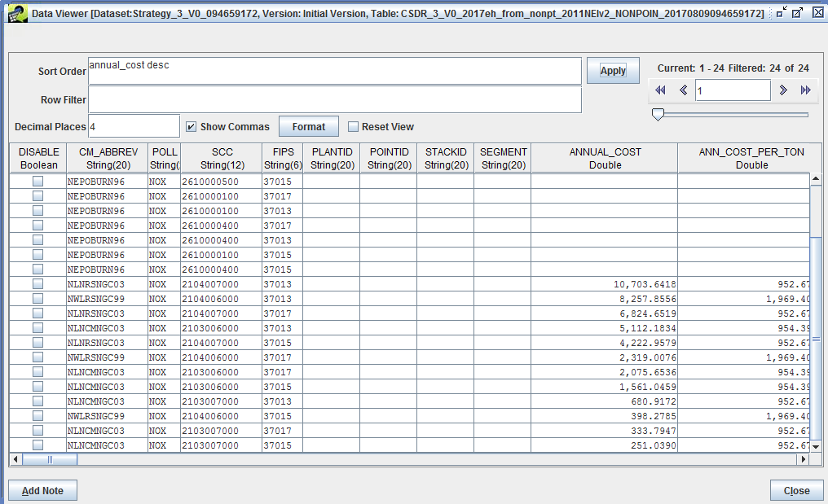Jump to last page using double-right arrow

[805, 90]
